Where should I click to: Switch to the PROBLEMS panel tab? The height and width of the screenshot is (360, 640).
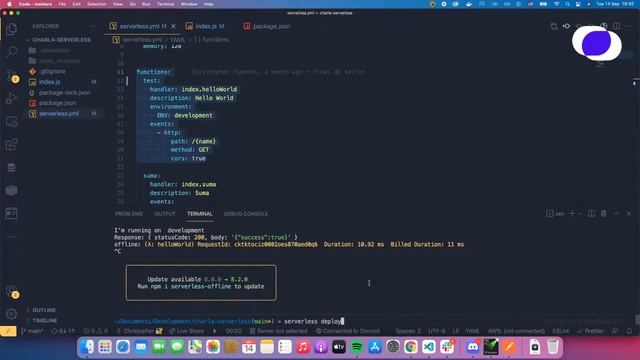(129, 214)
